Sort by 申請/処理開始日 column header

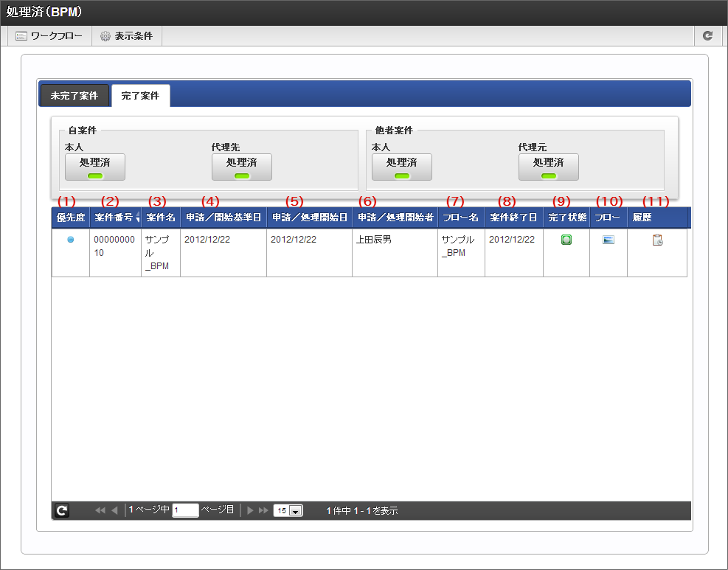pos(309,218)
